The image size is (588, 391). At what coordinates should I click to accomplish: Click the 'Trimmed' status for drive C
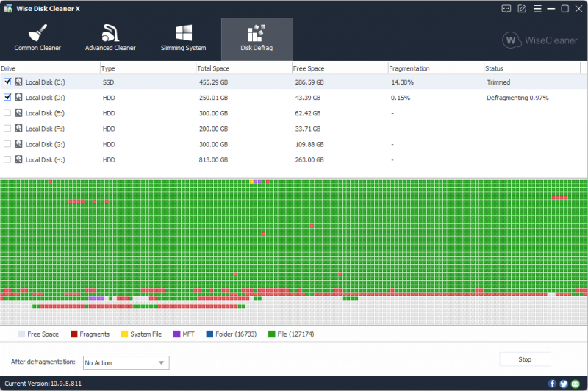click(x=498, y=82)
